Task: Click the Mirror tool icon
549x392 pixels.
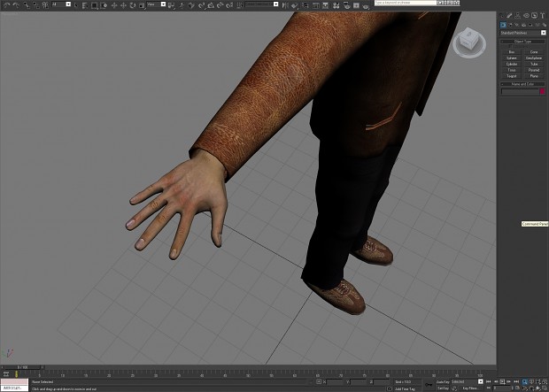Action: 285,5
